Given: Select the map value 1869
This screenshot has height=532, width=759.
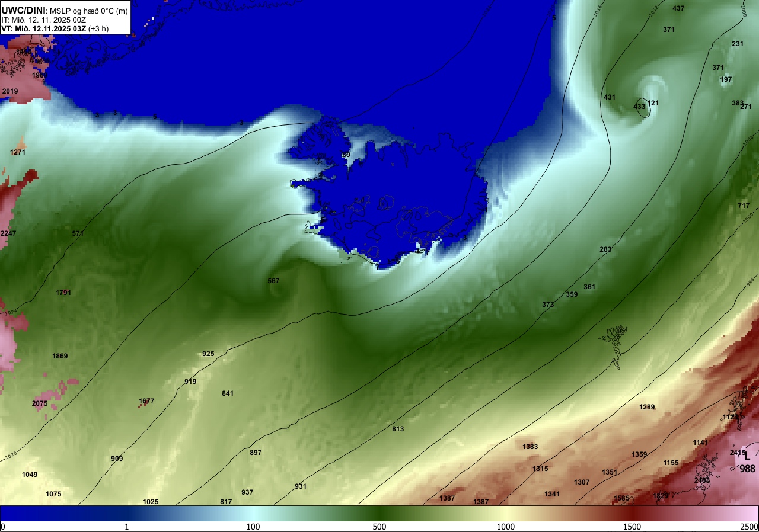Looking at the screenshot, I should click(x=60, y=356).
